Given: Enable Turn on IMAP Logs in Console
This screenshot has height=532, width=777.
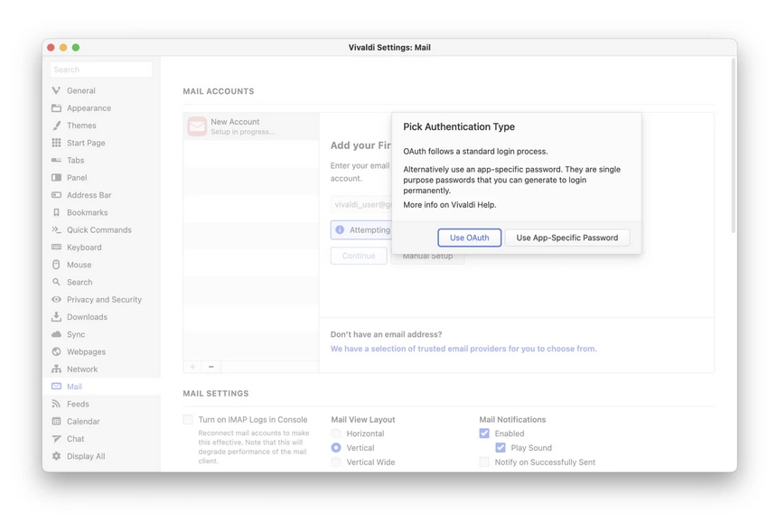Looking at the screenshot, I should click(188, 420).
